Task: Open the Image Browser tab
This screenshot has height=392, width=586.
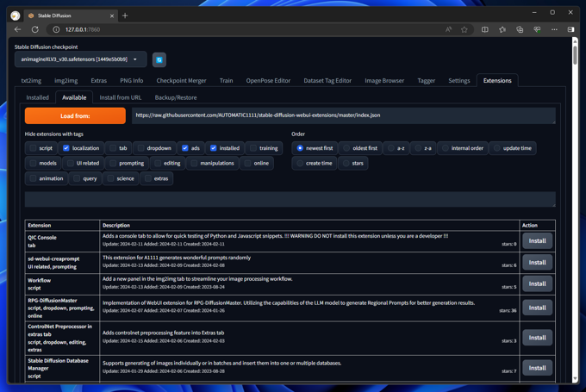Action: (x=384, y=81)
